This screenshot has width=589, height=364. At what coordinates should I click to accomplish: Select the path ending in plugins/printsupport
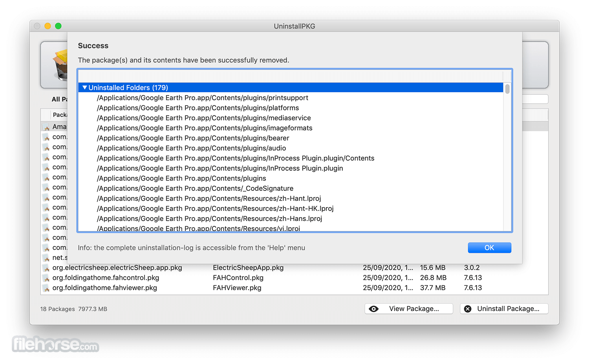[202, 98]
